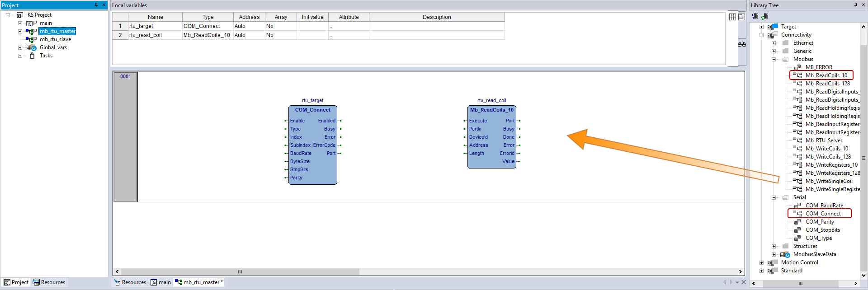Select rtu_read_coil variable name cell

click(x=155, y=35)
